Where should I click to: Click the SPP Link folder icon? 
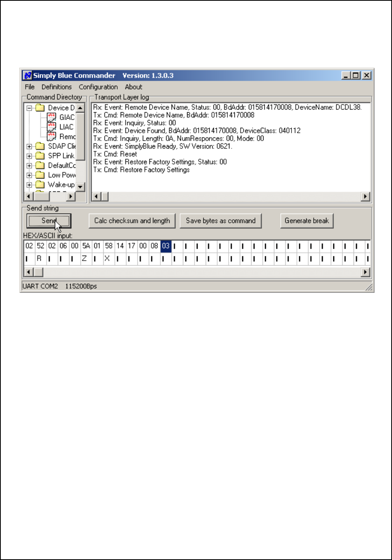click(40, 156)
